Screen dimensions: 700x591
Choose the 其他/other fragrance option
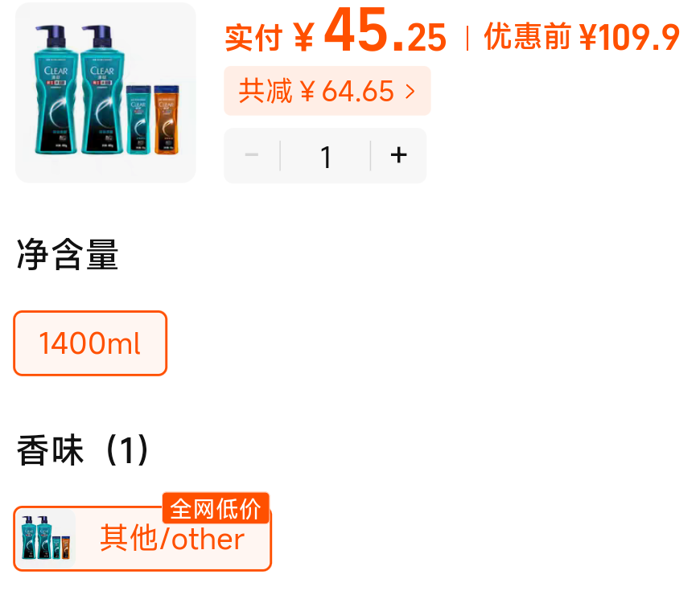[142, 539]
